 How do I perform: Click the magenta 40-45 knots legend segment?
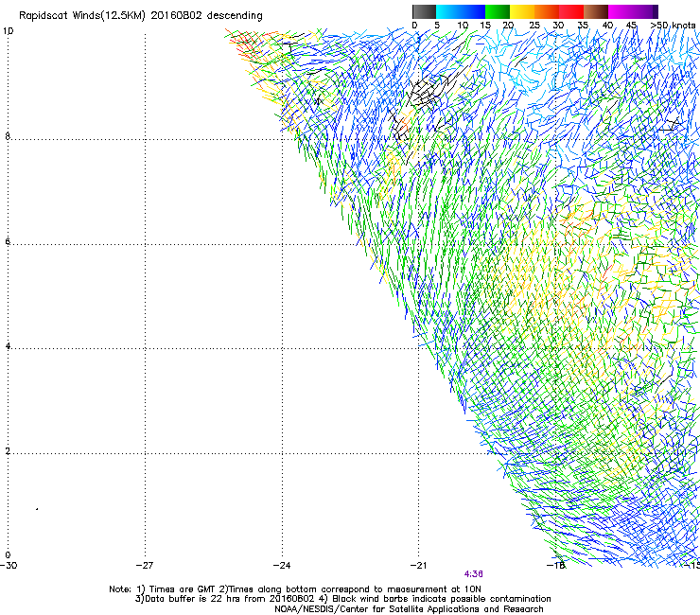pos(621,11)
